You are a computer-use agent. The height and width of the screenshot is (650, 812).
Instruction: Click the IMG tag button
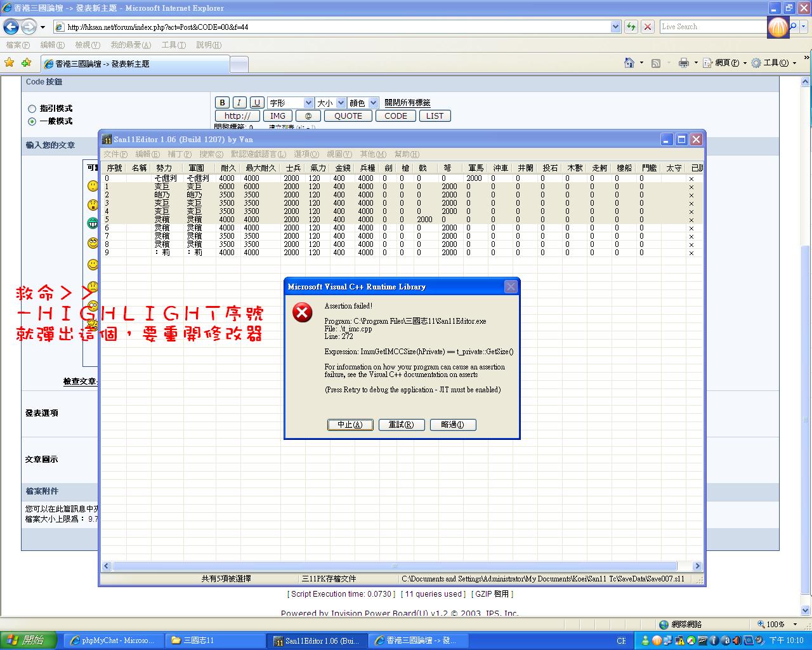(278, 116)
